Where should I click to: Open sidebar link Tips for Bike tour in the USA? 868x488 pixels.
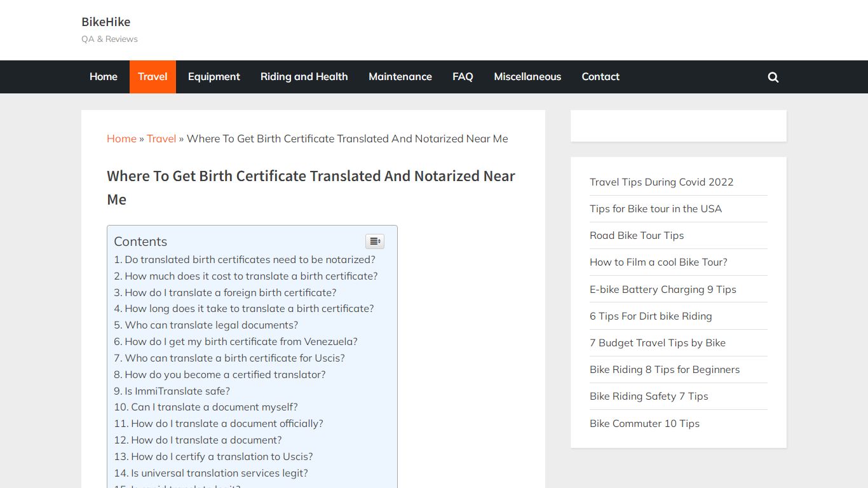click(x=656, y=208)
